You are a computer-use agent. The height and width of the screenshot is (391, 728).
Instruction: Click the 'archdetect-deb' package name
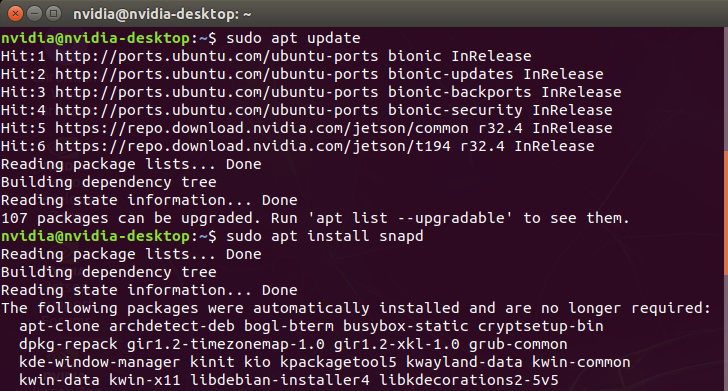coord(172,326)
